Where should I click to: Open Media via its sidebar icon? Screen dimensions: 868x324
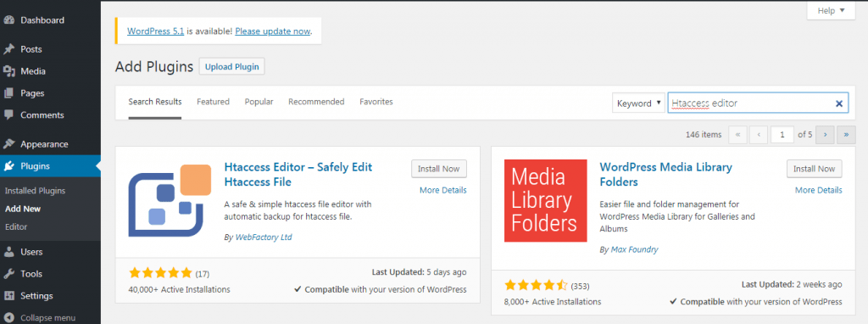point(8,71)
